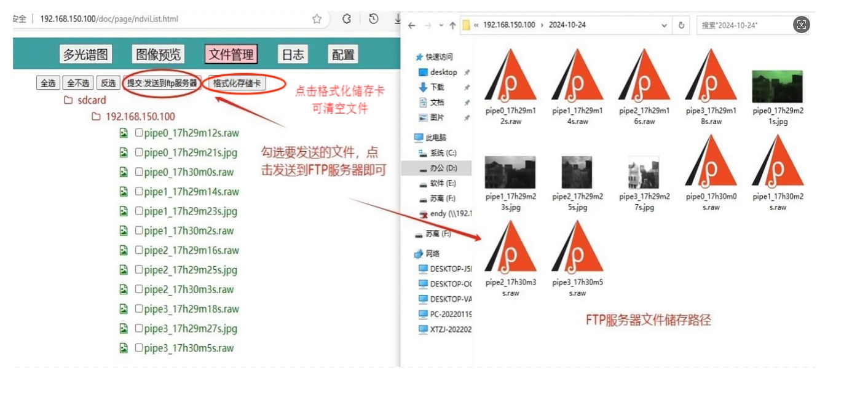Tick the pipe1_17h29m23s.jpg checkbox
Viewport: 868px width, 397px height.
(x=139, y=211)
